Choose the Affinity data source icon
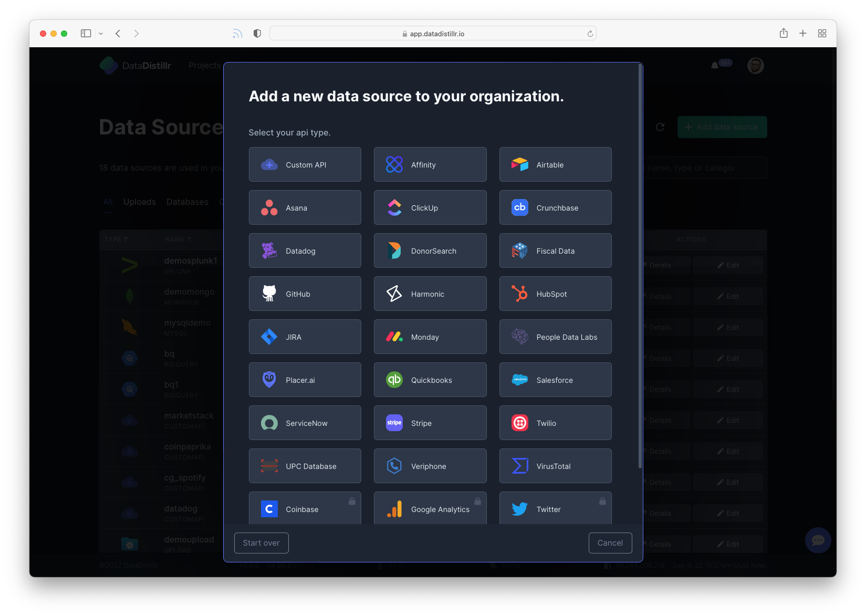This screenshot has height=616, width=866. (x=394, y=165)
